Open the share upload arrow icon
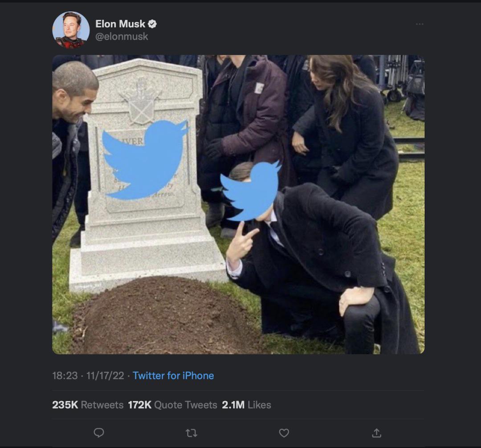This screenshot has width=481, height=448. coord(377,433)
